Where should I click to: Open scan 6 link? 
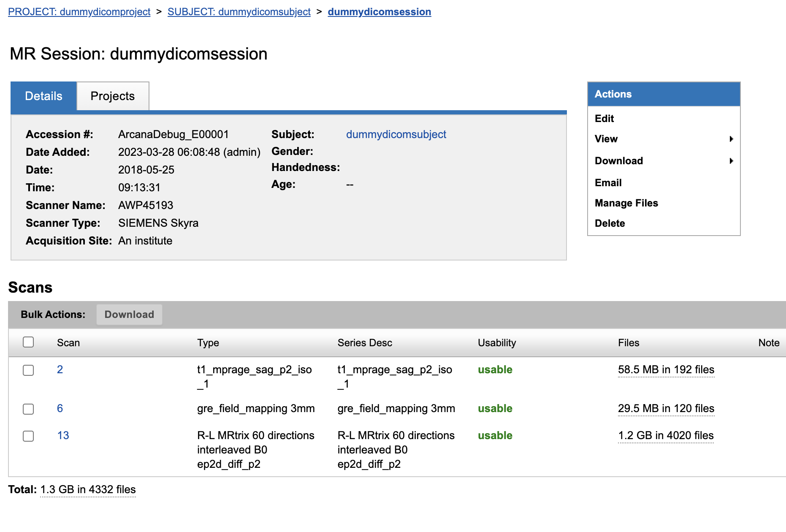click(60, 408)
